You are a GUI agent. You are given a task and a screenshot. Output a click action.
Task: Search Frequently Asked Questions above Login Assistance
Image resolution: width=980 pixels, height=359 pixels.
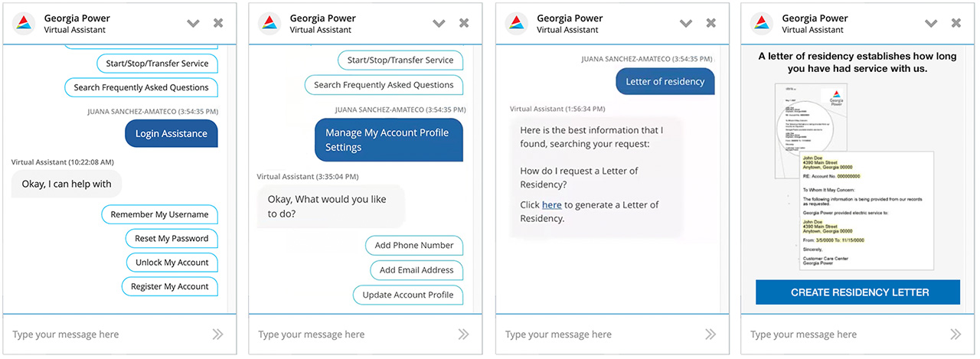(x=141, y=87)
